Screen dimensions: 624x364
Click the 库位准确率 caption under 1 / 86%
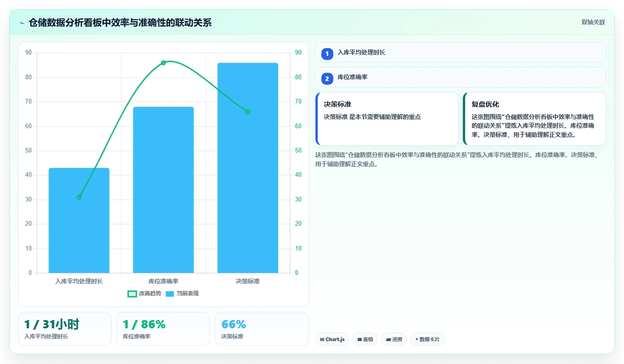click(136, 337)
